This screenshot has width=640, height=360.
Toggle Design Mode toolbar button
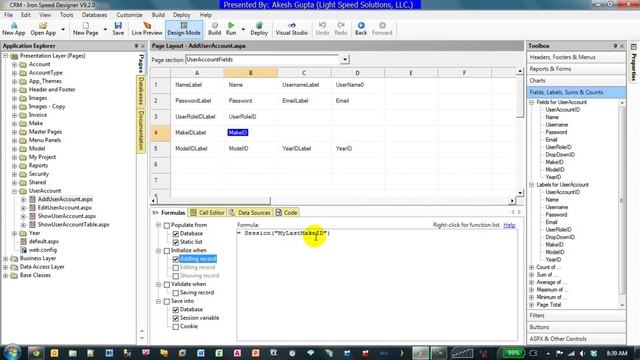184,29
